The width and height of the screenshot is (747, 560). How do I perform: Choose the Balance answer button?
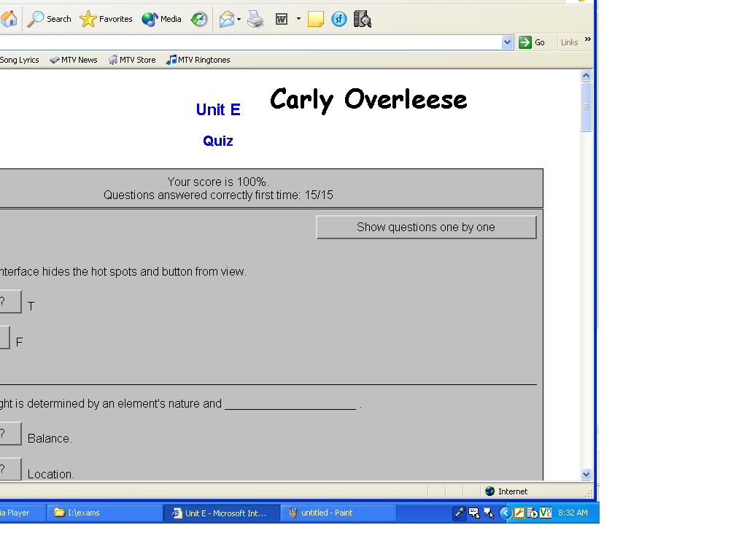coord(9,433)
